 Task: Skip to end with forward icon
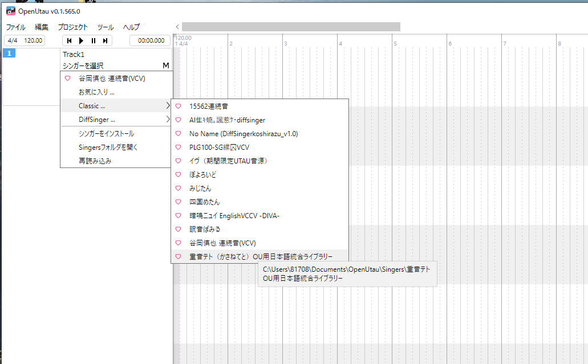point(105,40)
